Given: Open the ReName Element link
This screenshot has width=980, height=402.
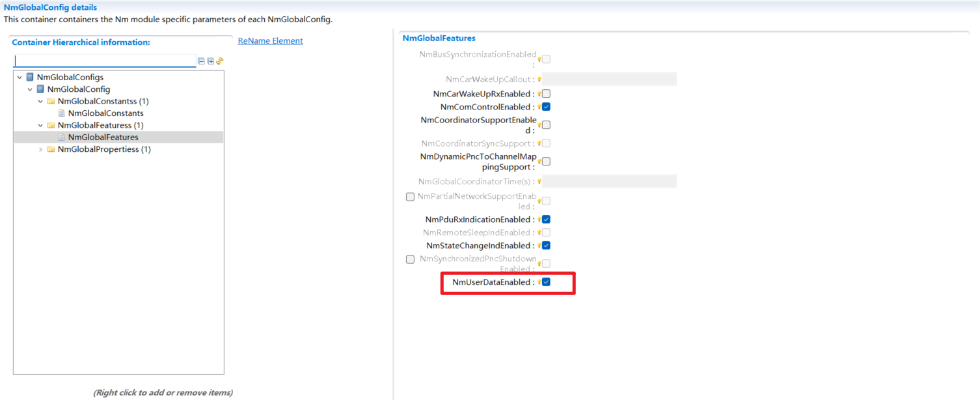Looking at the screenshot, I should [270, 40].
